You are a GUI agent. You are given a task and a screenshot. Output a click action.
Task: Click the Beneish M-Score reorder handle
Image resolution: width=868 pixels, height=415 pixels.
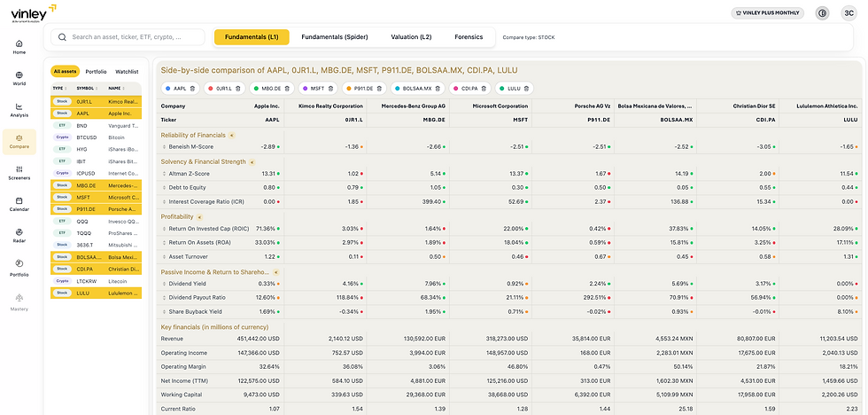(x=165, y=147)
